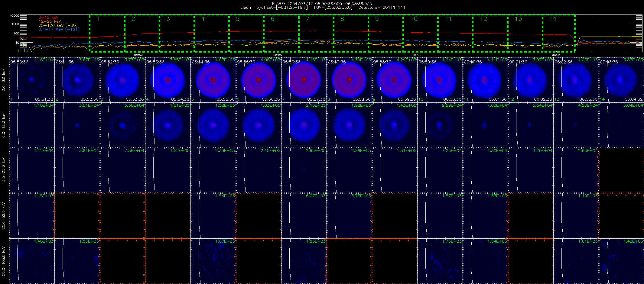Viewport: 644px width, 284px height.
Task: Click the 3.04E+04 peak value
Action: [633, 105]
